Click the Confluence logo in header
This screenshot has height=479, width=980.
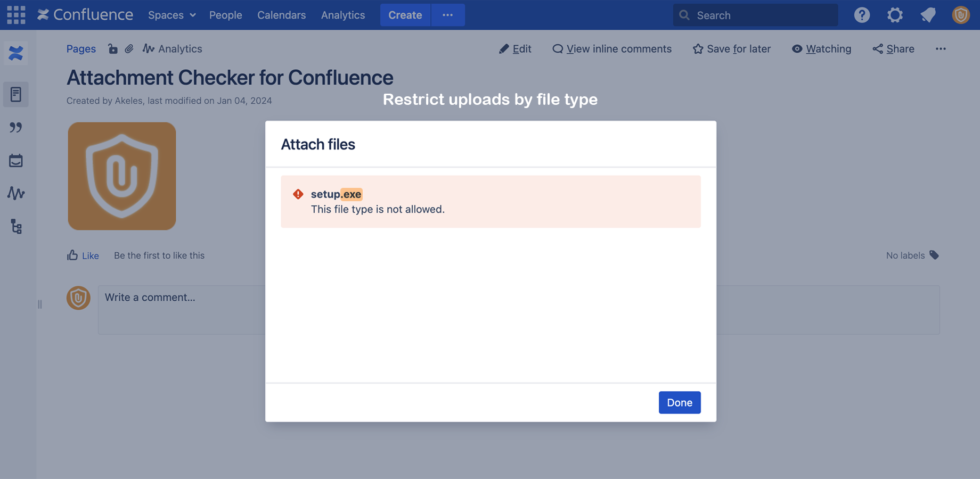point(85,15)
